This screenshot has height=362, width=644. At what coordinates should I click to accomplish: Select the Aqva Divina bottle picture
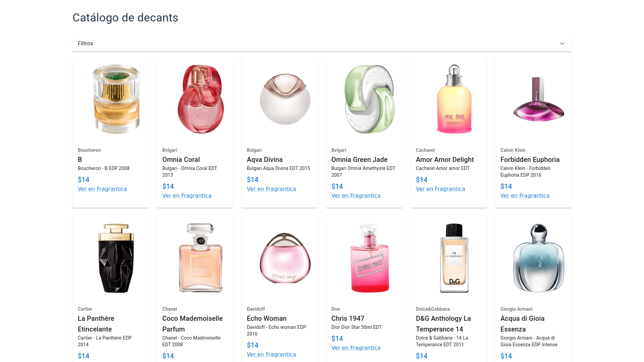click(x=285, y=99)
